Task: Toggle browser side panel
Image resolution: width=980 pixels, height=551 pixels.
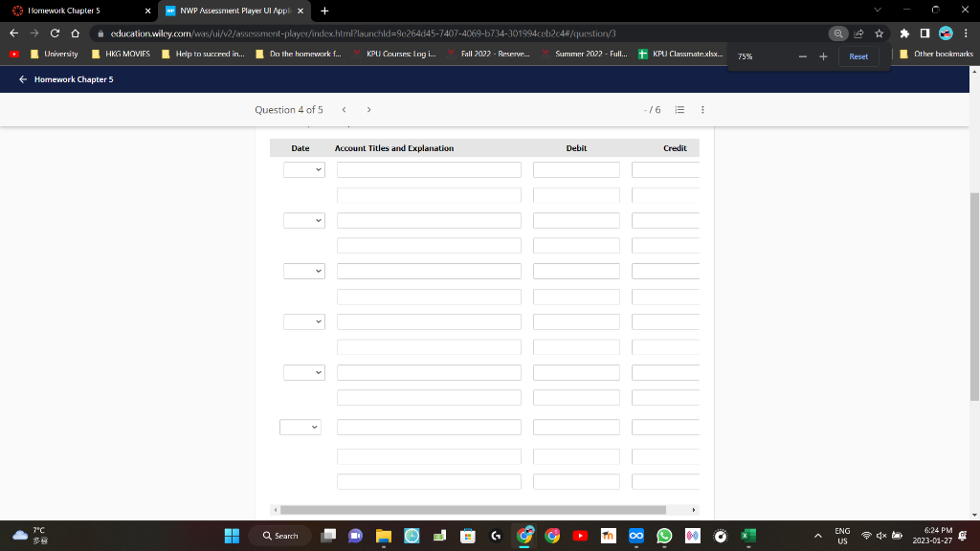Action: click(x=925, y=33)
